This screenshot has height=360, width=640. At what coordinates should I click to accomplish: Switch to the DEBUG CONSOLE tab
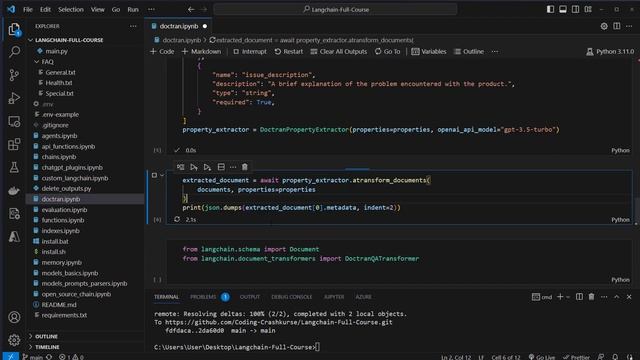[x=291, y=297]
